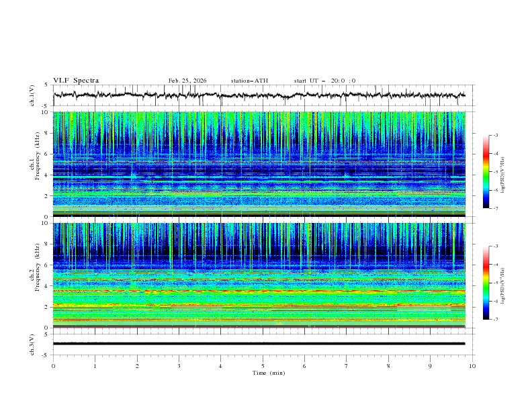Click inside the ch.2 spectrogram panel
Screen dimensions: 532x411
coord(259,275)
